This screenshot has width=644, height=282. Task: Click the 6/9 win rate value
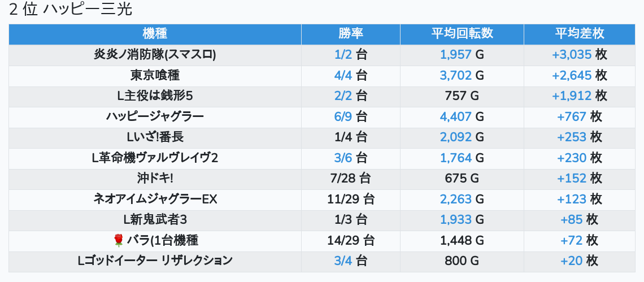tap(343, 117)
